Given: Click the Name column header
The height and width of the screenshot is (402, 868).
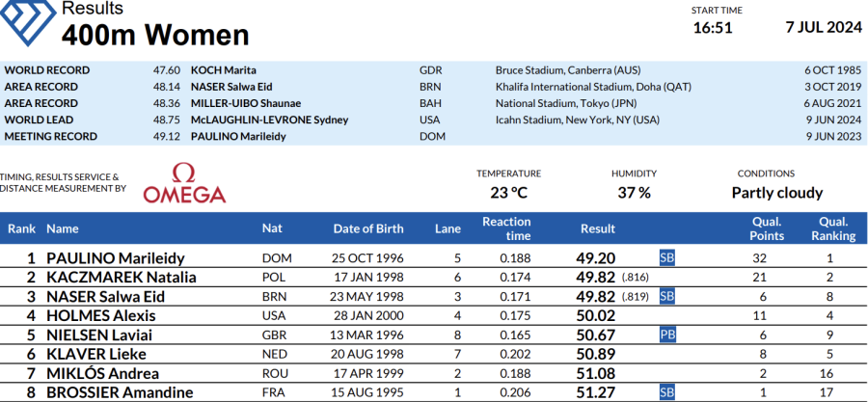Looking at the screenshot, I should (63, 229).
